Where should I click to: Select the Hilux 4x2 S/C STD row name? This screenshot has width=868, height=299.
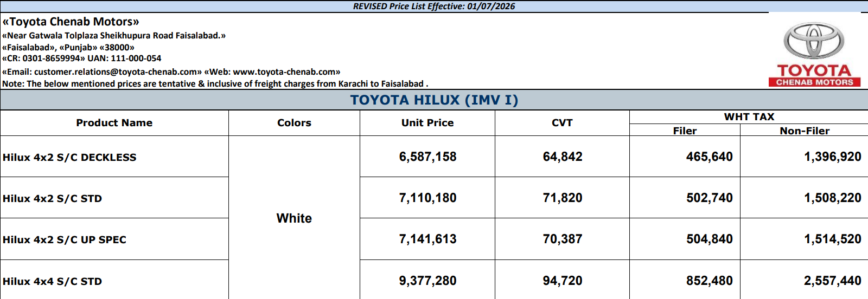pos(52,199)
